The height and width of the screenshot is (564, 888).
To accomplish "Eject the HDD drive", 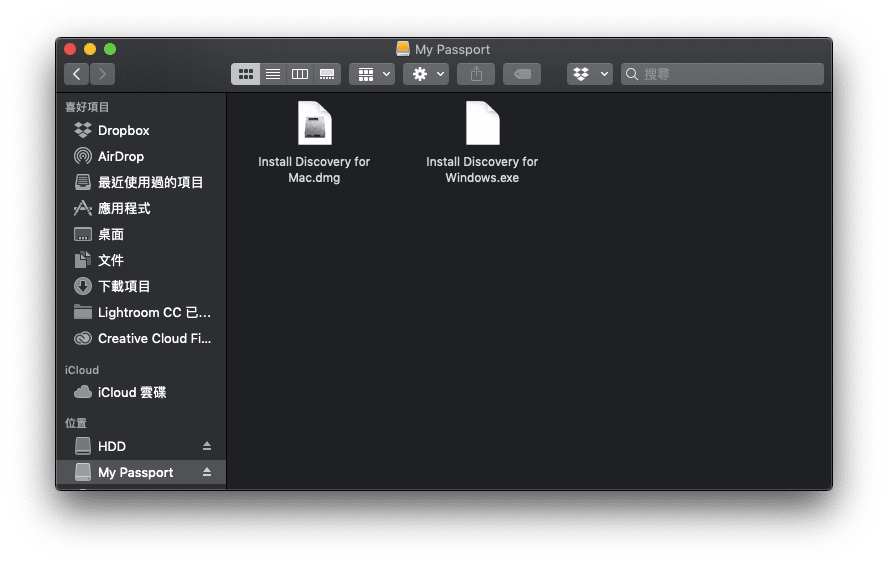I will (x=207, y=446).
